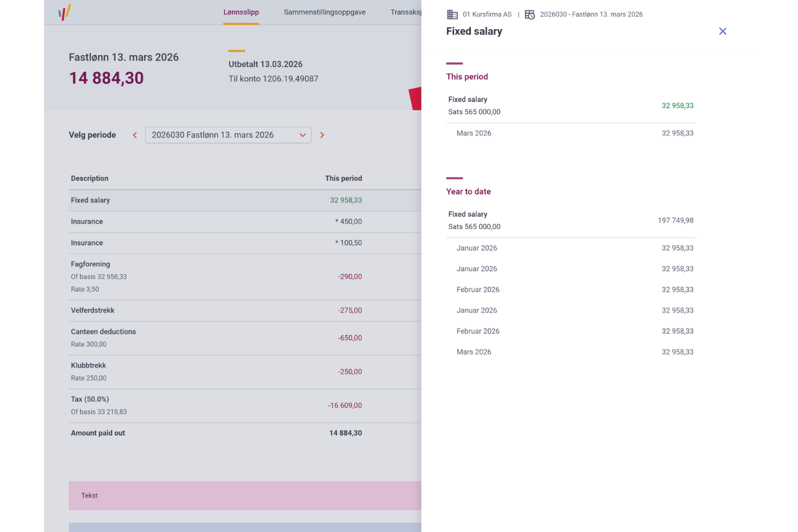Image resolution: width=798 pixels, height=532 pixels.
Task: Select the Velferdstrekk row
Action: [x=245, y=310]
